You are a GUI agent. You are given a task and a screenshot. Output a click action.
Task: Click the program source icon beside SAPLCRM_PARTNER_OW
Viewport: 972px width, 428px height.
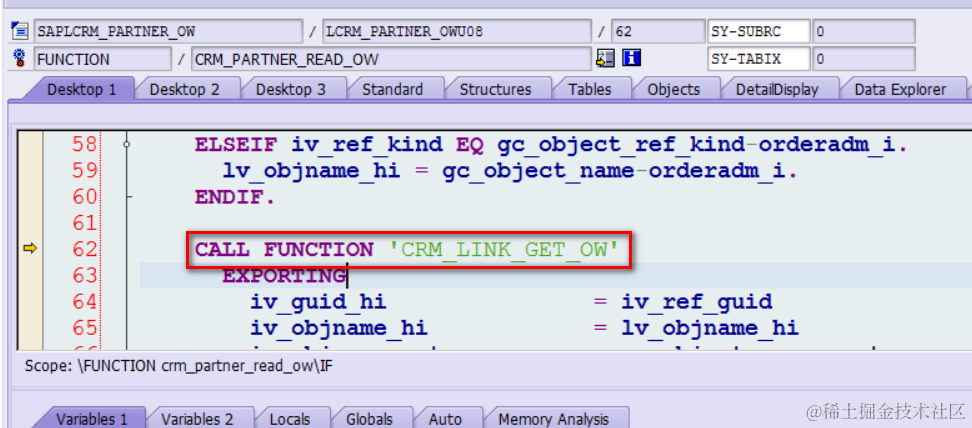pyautogui.click(x=20, y=30)
